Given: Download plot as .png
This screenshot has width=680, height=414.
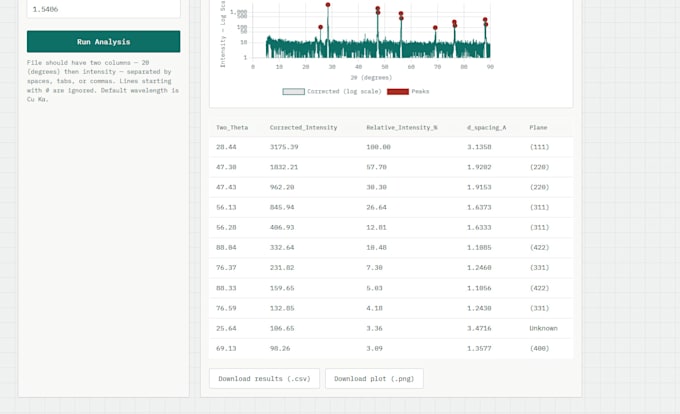Looking at the screenshot, I should coord(374,378).
